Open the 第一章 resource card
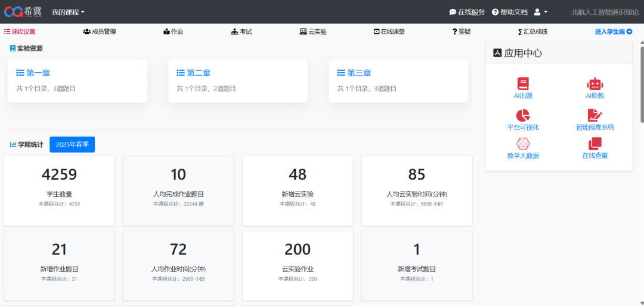The width and height of the screenshot is (644, 307). point(77,80)
